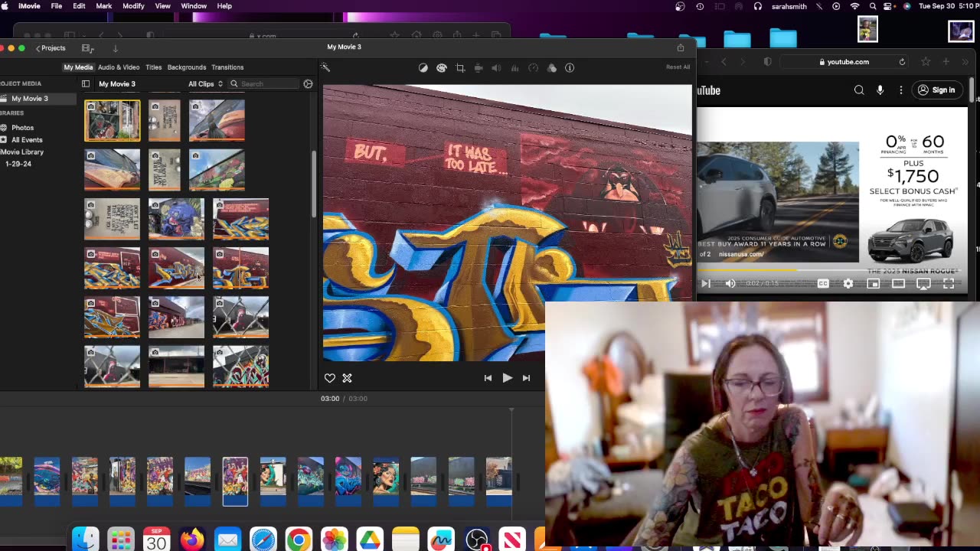Open the noise reduction equalizer tool
The width and height of the screenshot is (980, 551).
(514, 67)
